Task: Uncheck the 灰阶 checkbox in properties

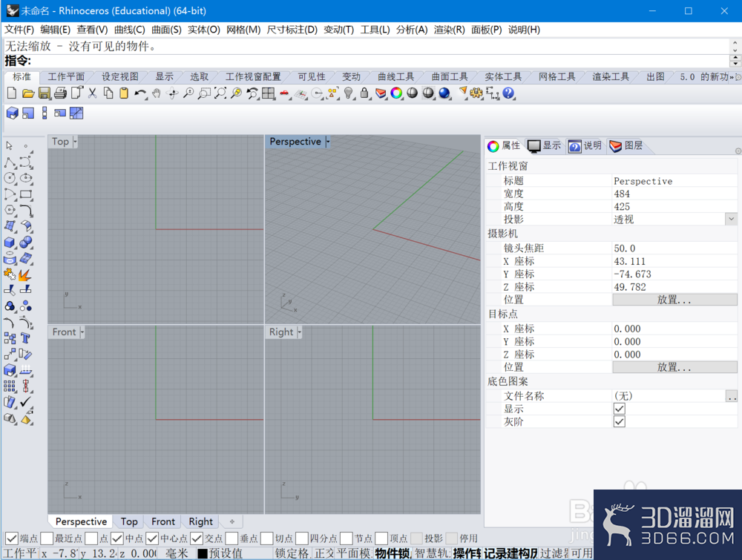Action: (x=620, y=421)
